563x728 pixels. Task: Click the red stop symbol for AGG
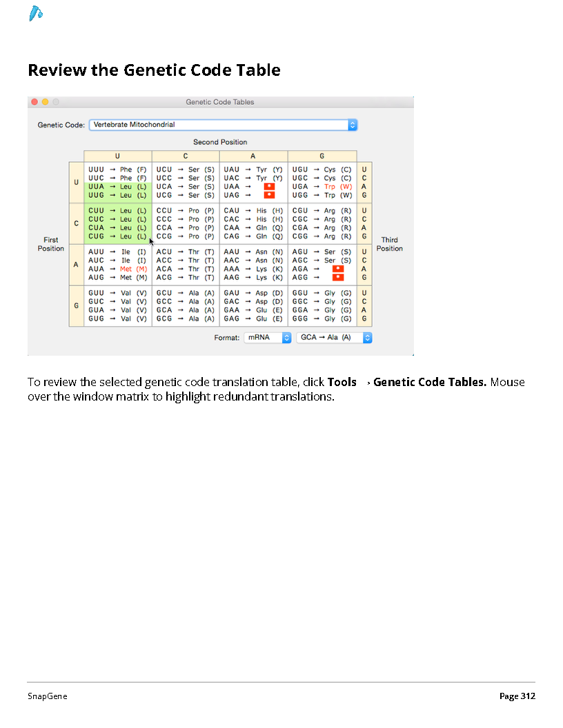pyautogui.click(x=338, y=278)
